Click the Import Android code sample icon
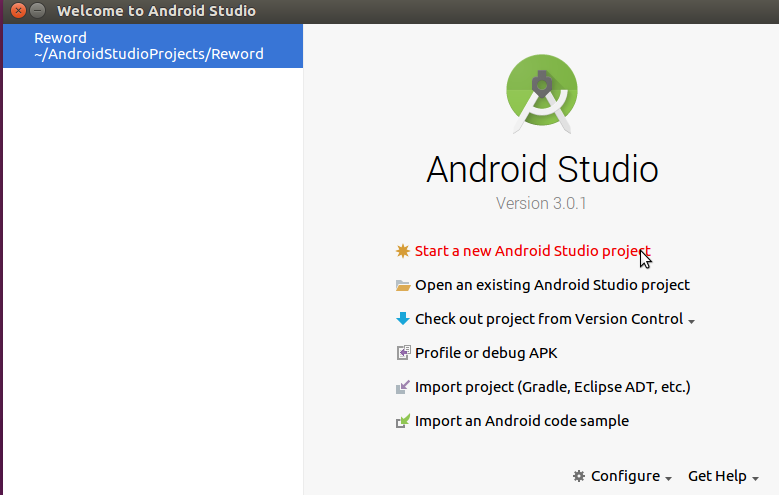This screenshot has height=495, width=779. pyautogui.click(x=402, y=421)
